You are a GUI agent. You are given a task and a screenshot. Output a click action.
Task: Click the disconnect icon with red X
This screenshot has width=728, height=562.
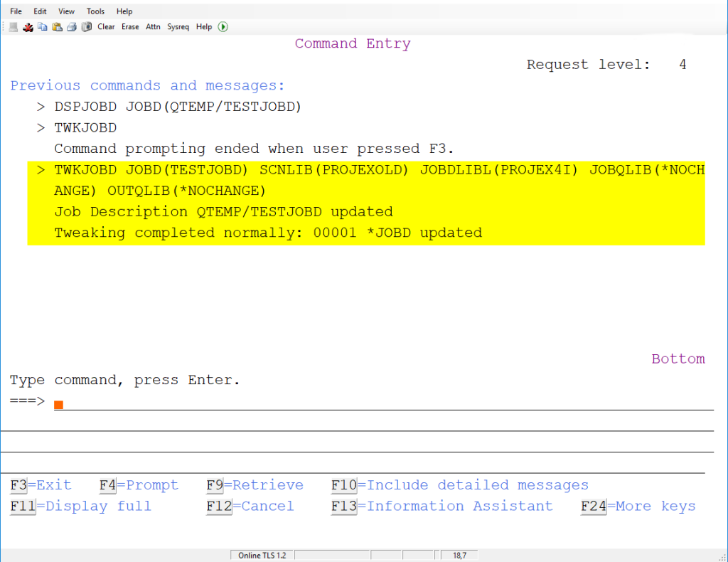click(x=28, y=27)
